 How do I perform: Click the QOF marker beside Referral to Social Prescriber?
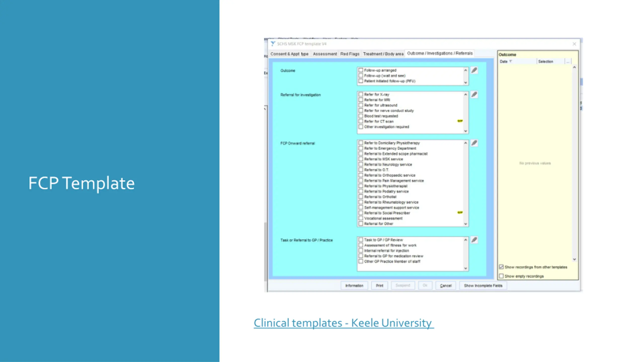460,212
